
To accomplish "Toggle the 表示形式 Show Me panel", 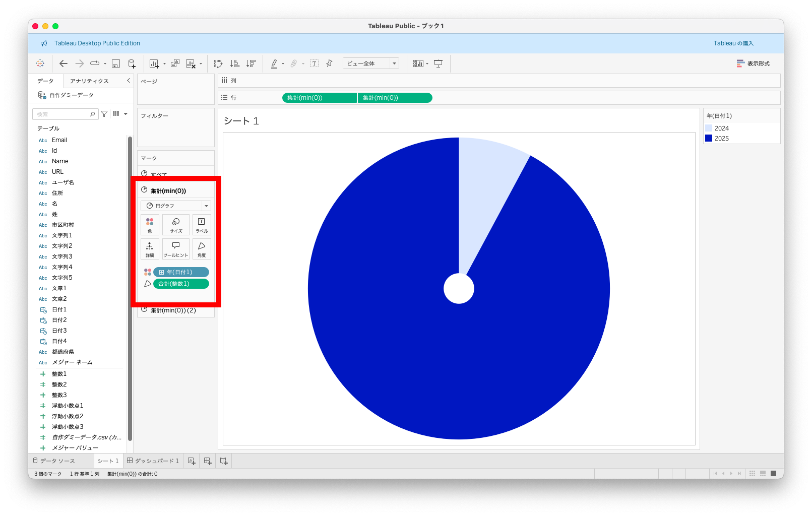I will 753,63.
